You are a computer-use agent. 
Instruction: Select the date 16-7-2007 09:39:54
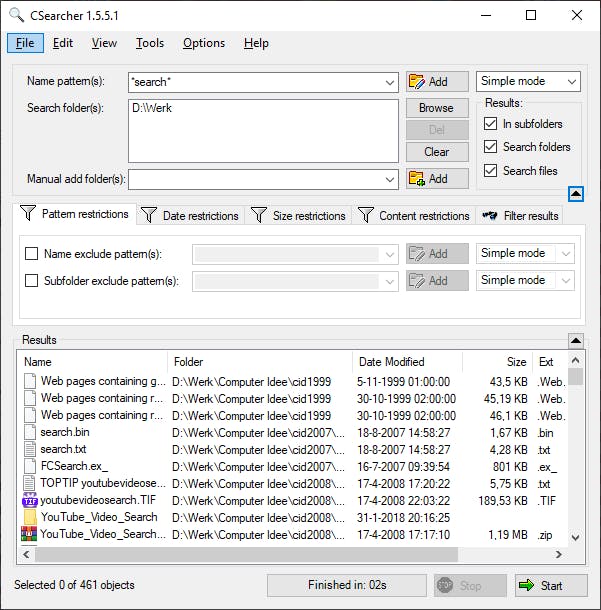(403, 466)
